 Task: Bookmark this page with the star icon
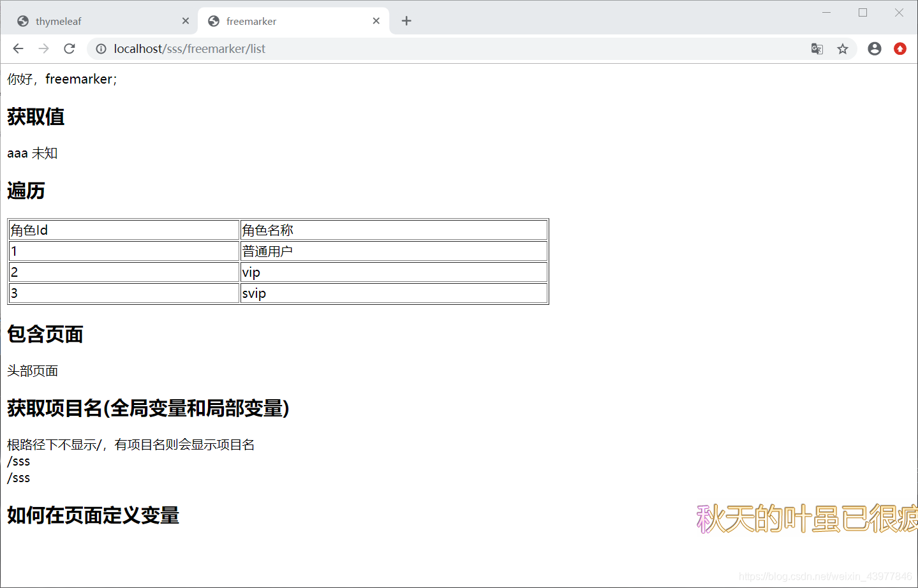(843, 48)
